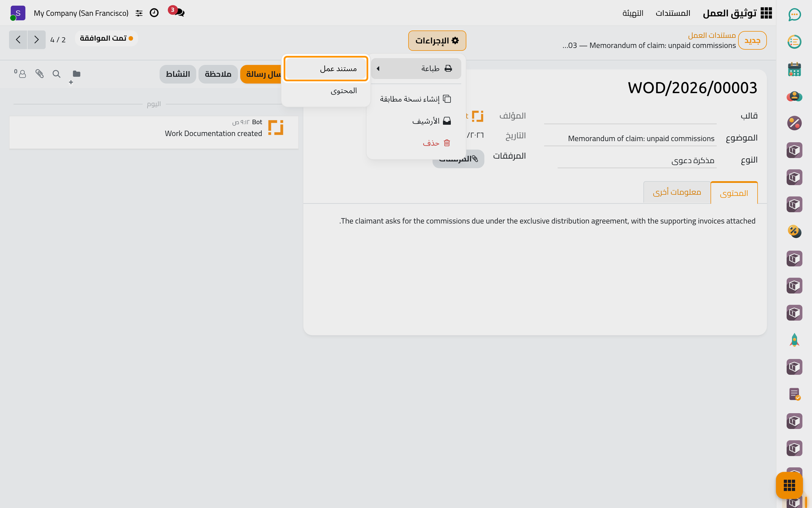Open the calendar app icon in sidebar
The image size is (812, 508).
pos(794,69)
